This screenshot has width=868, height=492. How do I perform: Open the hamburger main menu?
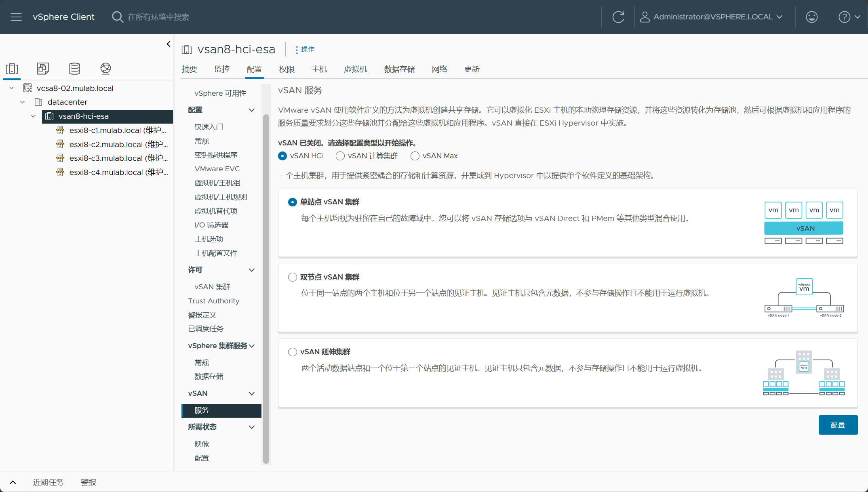point(16,17)
